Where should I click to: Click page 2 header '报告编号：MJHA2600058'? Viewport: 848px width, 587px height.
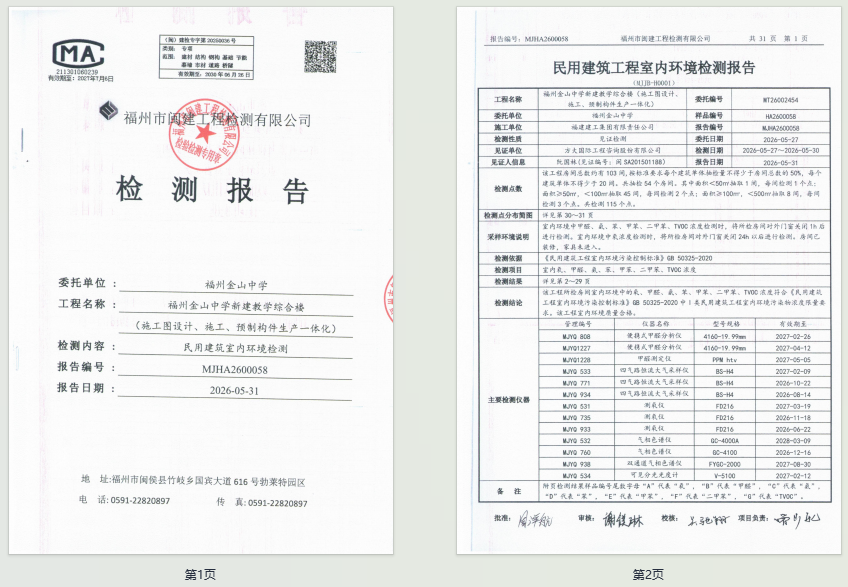click(x=529, y=39)
